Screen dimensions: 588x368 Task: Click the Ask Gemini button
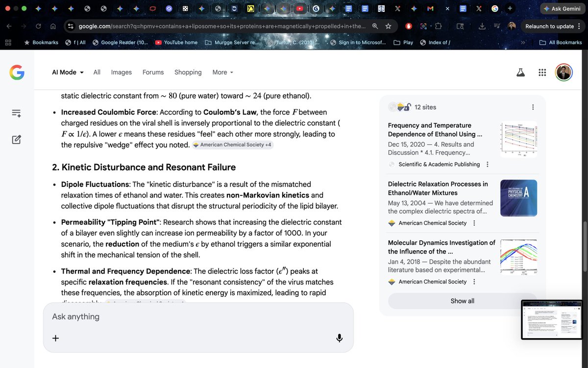pyautogui.click(x=562, y=9)
